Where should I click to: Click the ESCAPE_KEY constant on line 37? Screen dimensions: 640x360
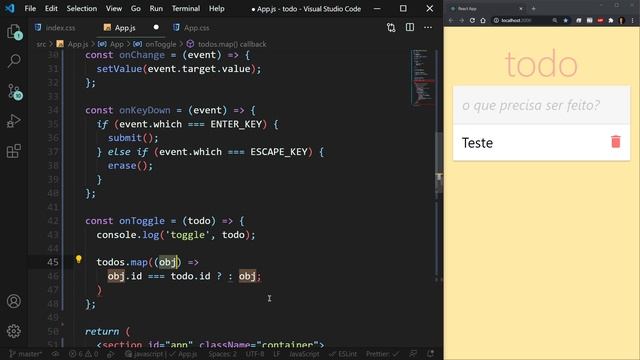tap(279, 152)
